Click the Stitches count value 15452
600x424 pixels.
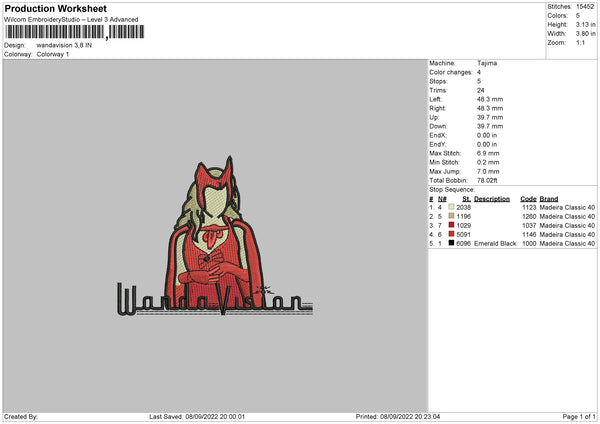pos(585,7)
